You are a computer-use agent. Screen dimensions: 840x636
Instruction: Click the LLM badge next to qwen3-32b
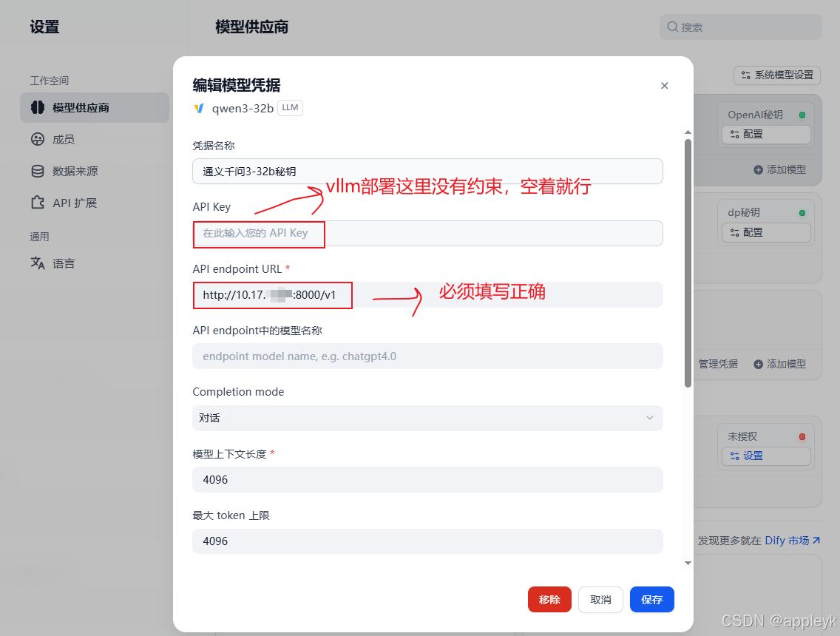(290, 107)
